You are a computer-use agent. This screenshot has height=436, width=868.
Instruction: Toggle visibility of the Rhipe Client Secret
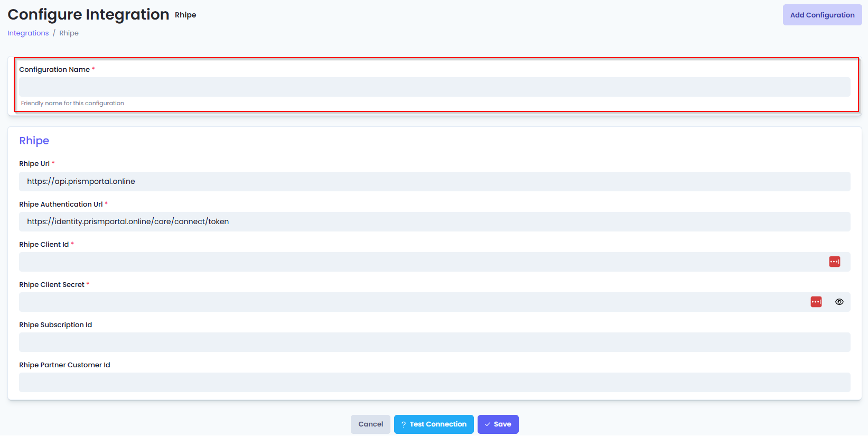[x=839, y=302]
